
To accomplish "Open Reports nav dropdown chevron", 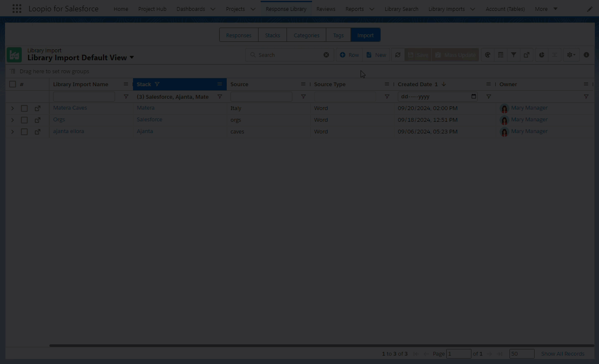I will pyautogui.click(x=371, y=9).
